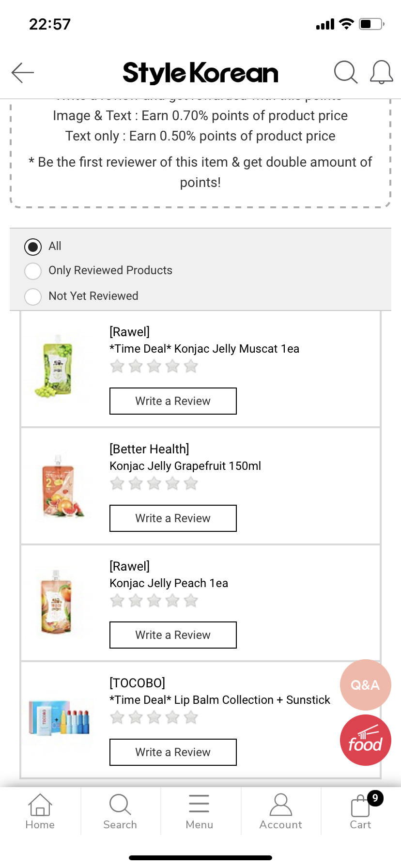The image size is (401, 868).
Task: Open Search tab in bottom bar
Action: click(x=120, y=812)
